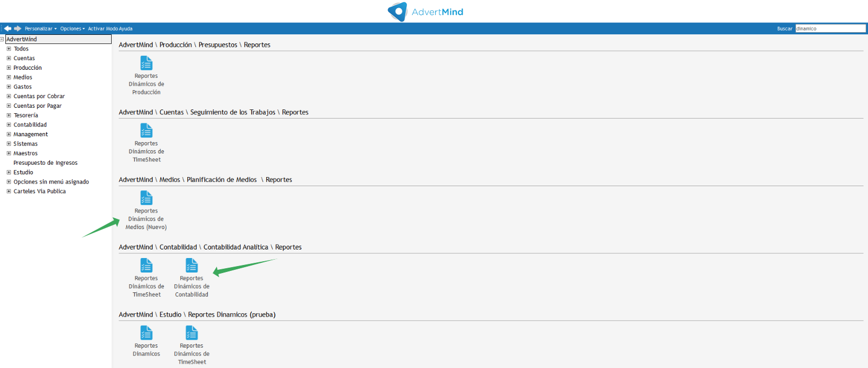Screen dimensions: 868x368
Task: Open Reportes Dinámicos de TimeSheet under Contabilidad
Action: pyautogui.click(x=146, y=266)
